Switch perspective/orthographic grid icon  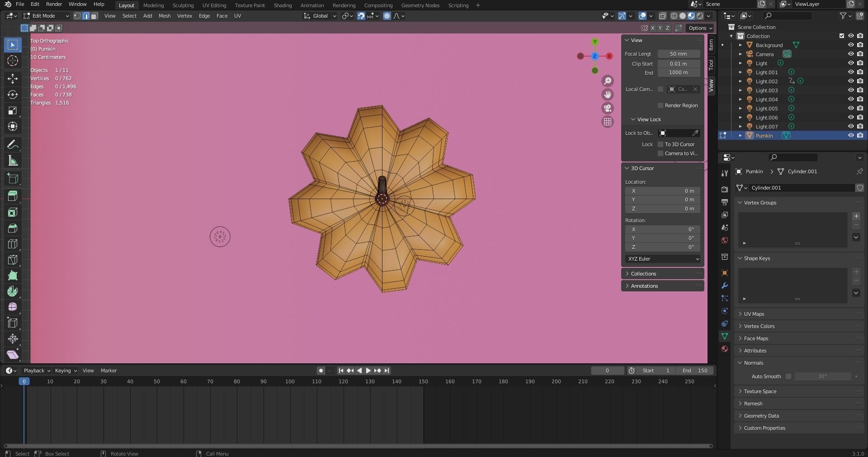pos(608,122)
